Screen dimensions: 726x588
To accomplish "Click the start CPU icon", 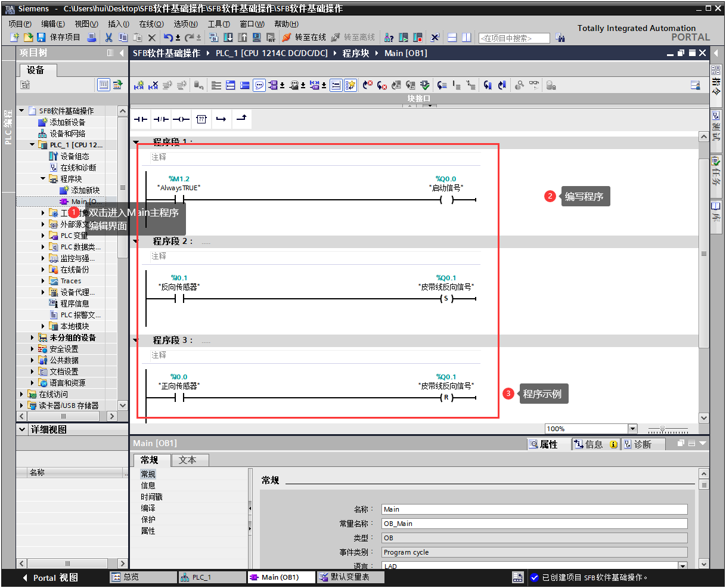I will pos(404,38).
